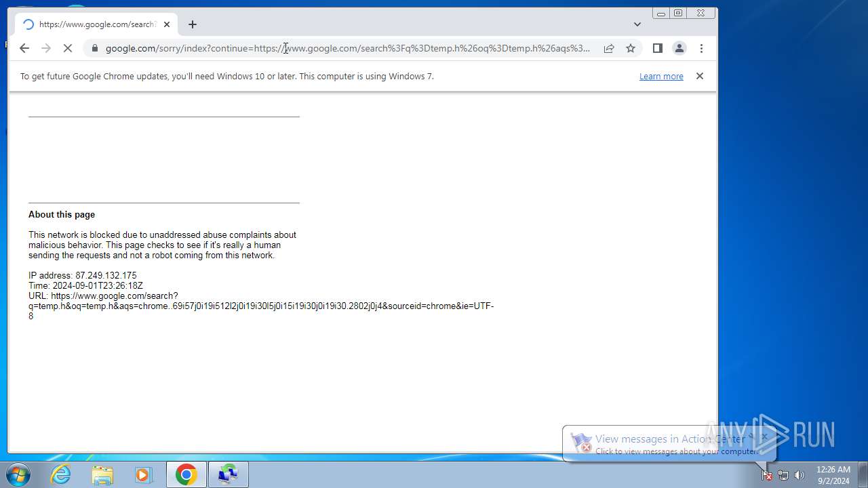Viewport: 868px width, 488px height.
Task: Restore down the Chrome window
Action: [x=678, y=13]
